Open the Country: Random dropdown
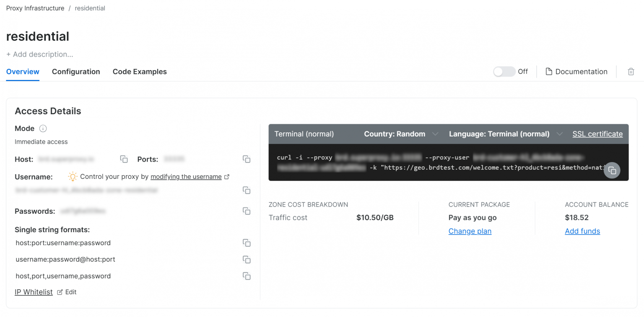The width and height of the screenshot is (644, 317). tap(400, 134)
